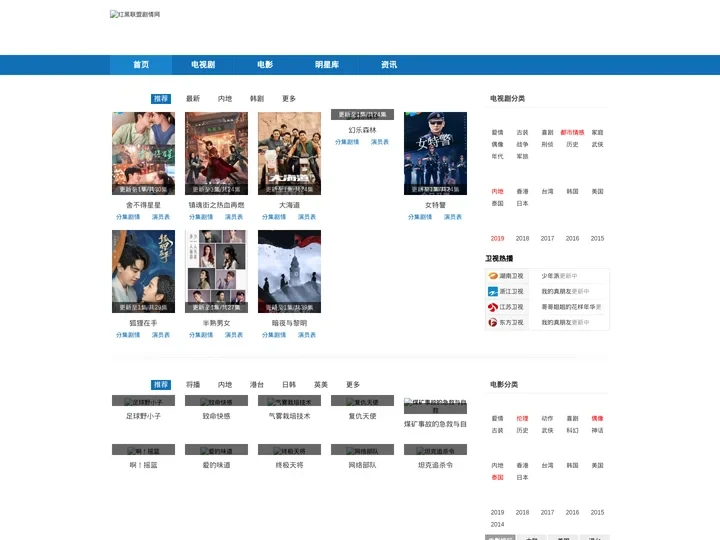Viewport: 720px width, 540px height.
Task: Open 明星库 in the navigation bar
Action: point(327,65)
